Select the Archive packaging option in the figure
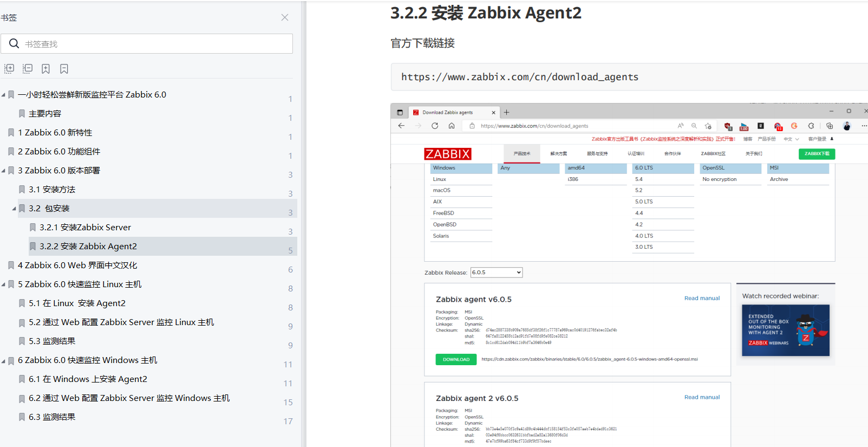Image resolution: width=868 pixels, height=447 pixels. point(779,179)
